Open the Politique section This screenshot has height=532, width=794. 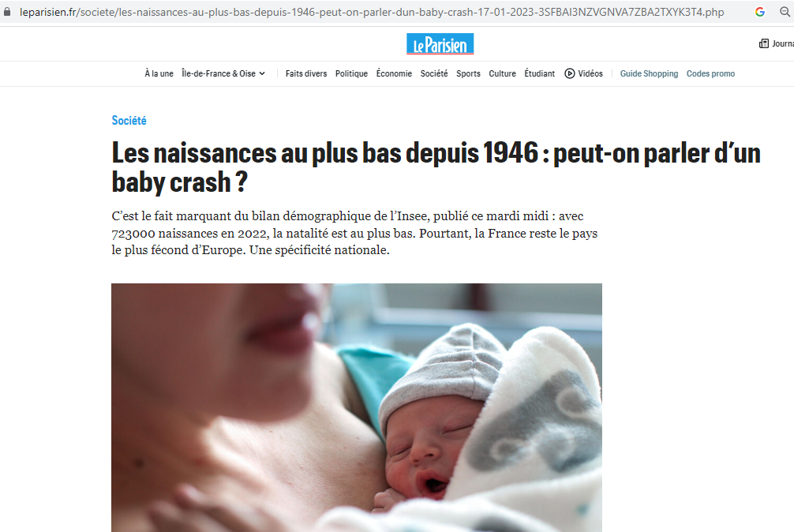(x=351, y=73)
